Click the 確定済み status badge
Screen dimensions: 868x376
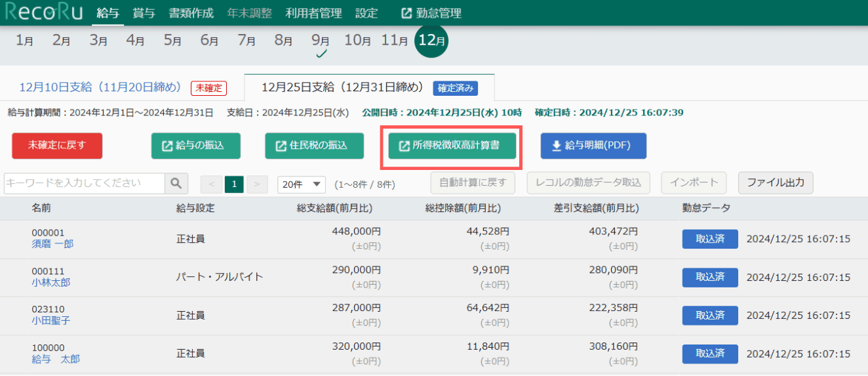455,88
